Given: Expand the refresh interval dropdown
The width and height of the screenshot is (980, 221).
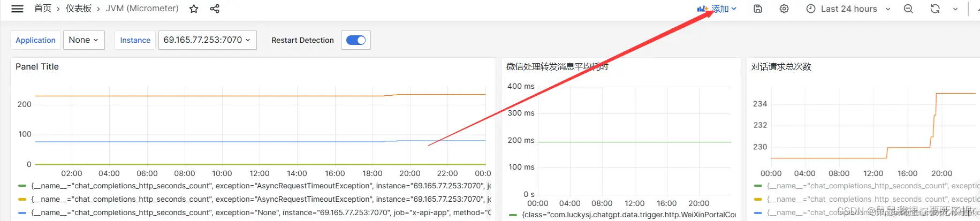Looking at the screenshot, I should (x=955, y=9).
